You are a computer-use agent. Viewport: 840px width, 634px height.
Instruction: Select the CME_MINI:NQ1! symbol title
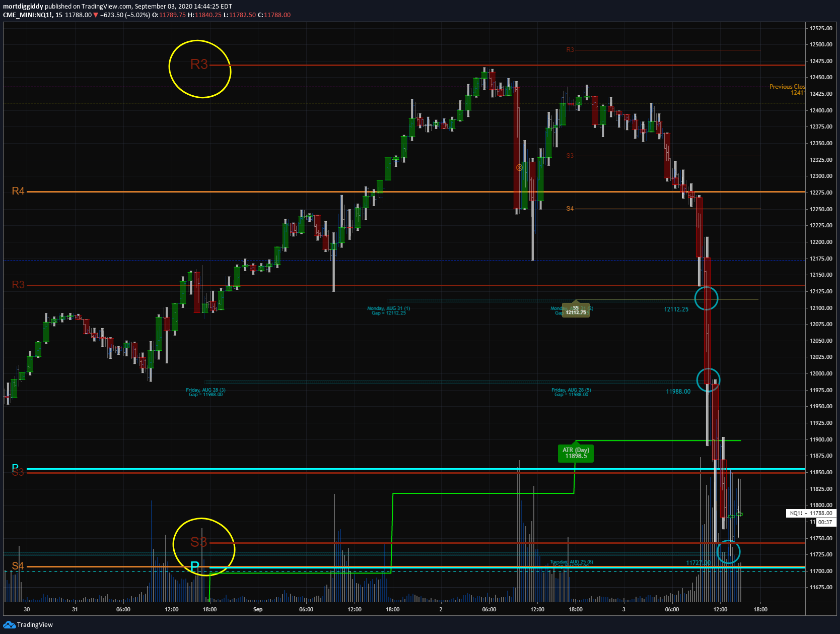(x=28, y=15)
